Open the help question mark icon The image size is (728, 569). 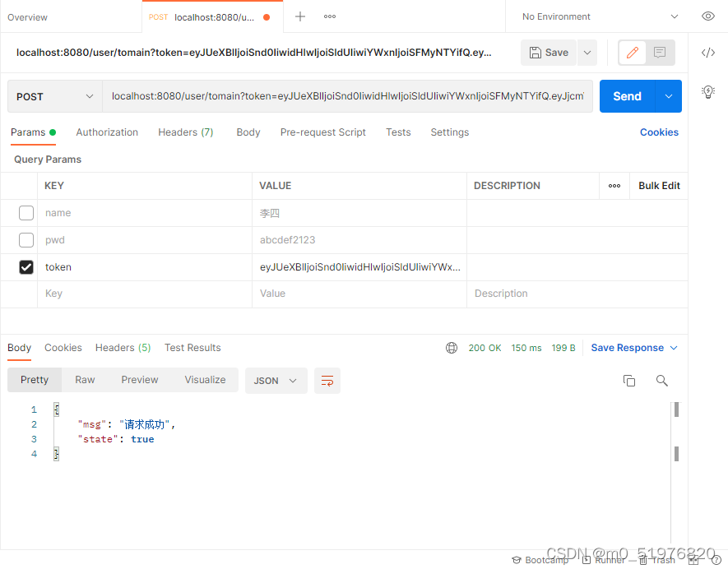tap(716, 560)
